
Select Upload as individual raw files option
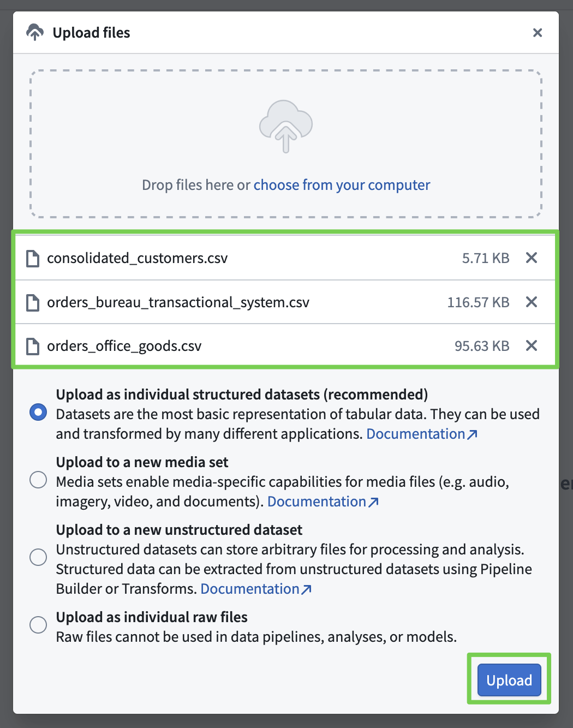(x=38, y=624)
